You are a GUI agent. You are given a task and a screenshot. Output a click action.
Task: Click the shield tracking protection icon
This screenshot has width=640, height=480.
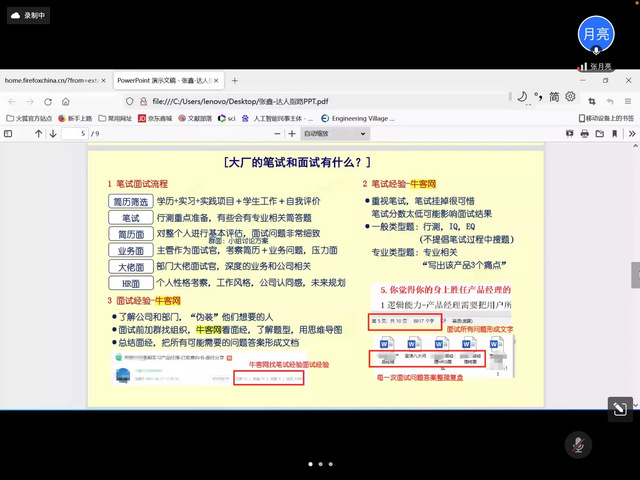129,101
